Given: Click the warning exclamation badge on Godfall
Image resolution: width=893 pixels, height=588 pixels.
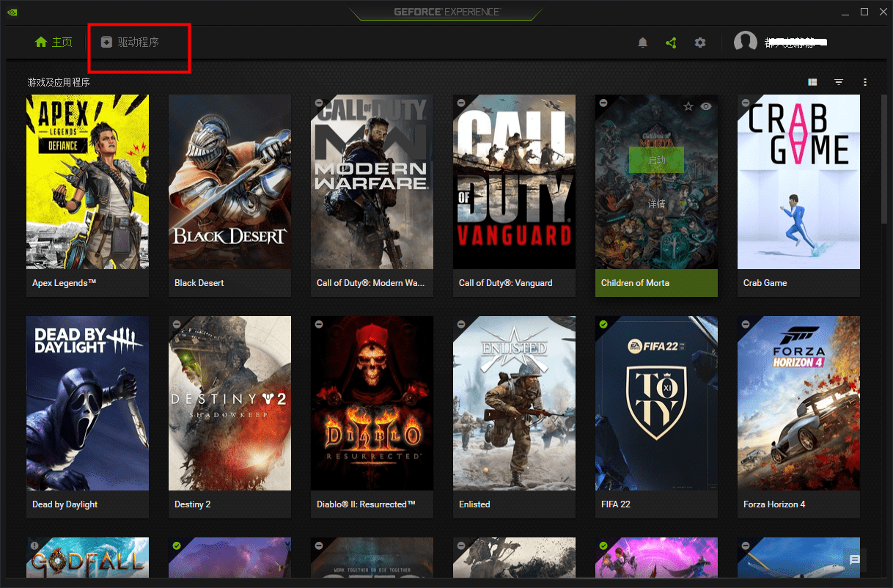Looking at the screenshot, I should tap(34, 545).
